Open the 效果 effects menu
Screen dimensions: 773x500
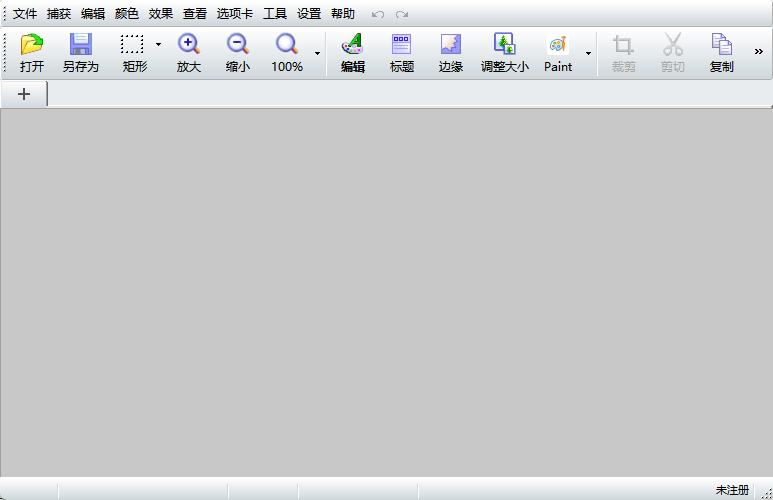point(161,14)
